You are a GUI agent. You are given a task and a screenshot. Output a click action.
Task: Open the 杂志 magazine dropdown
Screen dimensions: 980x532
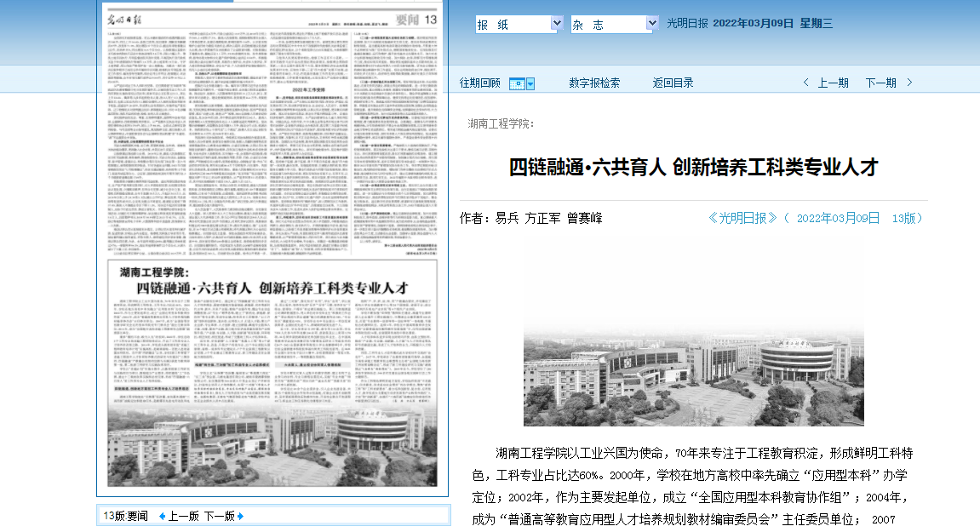click(614, 24)
